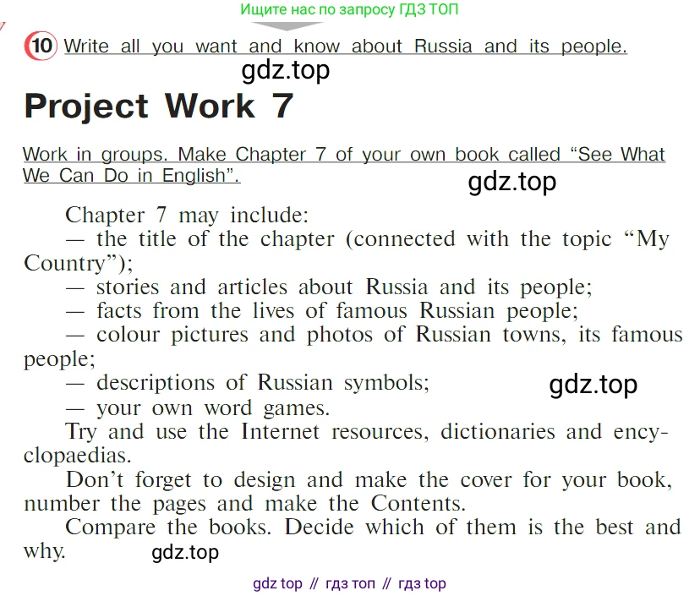
Task: Click the line 'We Can Do in English".'
Action: click(132, 176)
